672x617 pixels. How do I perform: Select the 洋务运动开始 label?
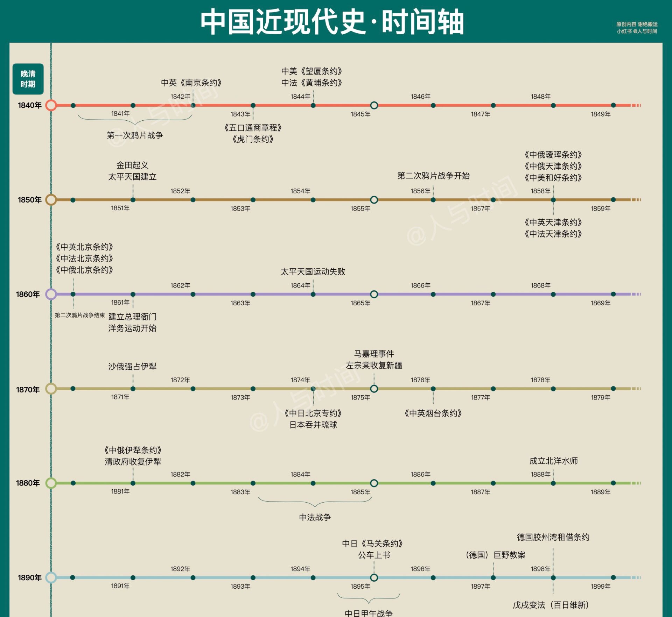pos(132,328)
